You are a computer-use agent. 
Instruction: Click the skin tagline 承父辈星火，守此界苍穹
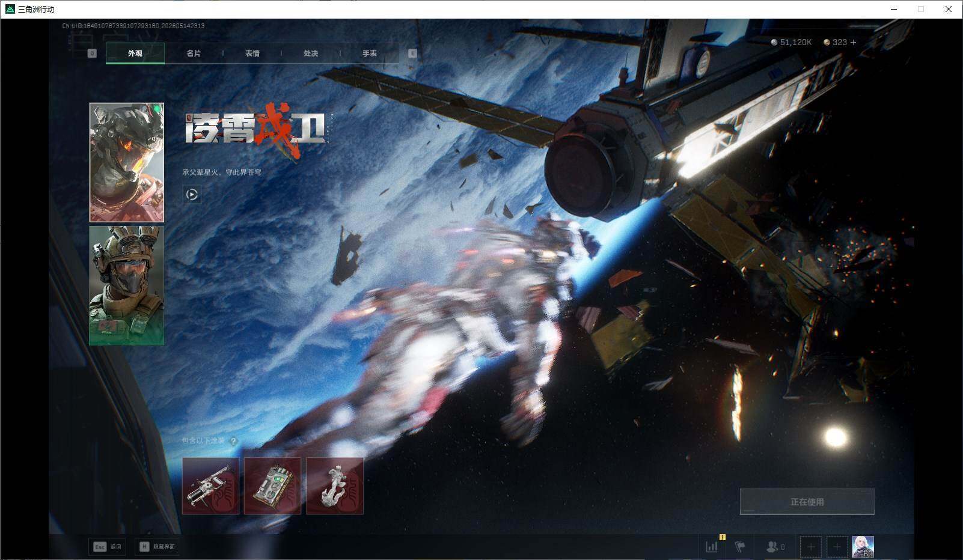click(222, 172)
